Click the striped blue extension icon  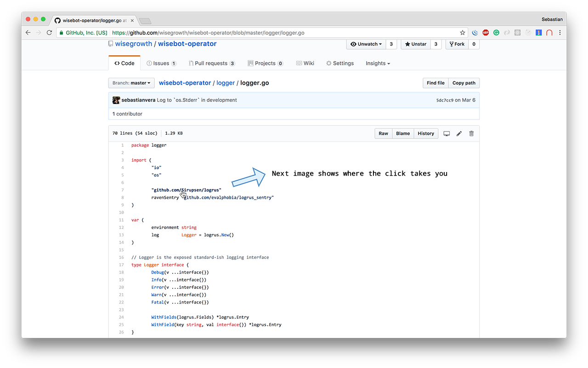[539, 33]
